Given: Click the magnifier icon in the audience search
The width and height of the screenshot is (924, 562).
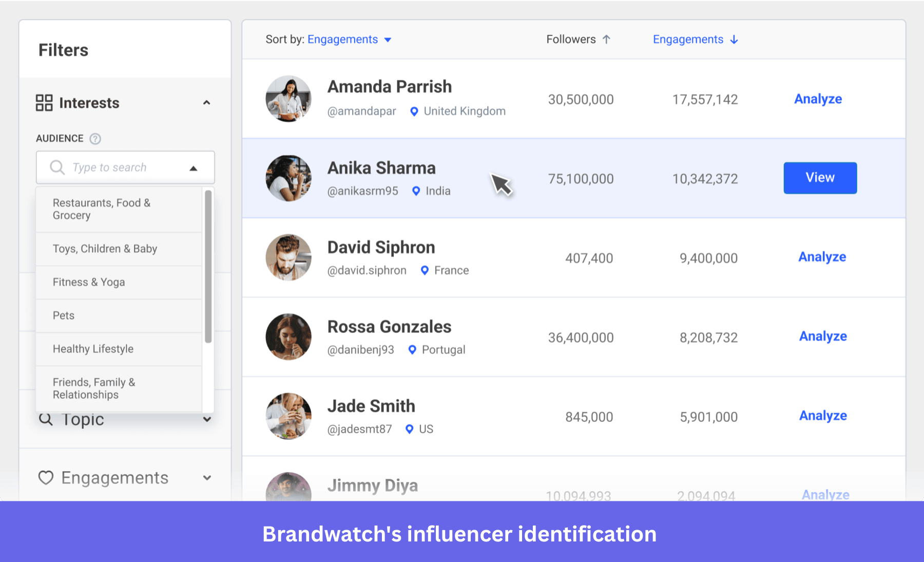Looking at the screenshot, I should pyautogui.click(x=56, y=167).
